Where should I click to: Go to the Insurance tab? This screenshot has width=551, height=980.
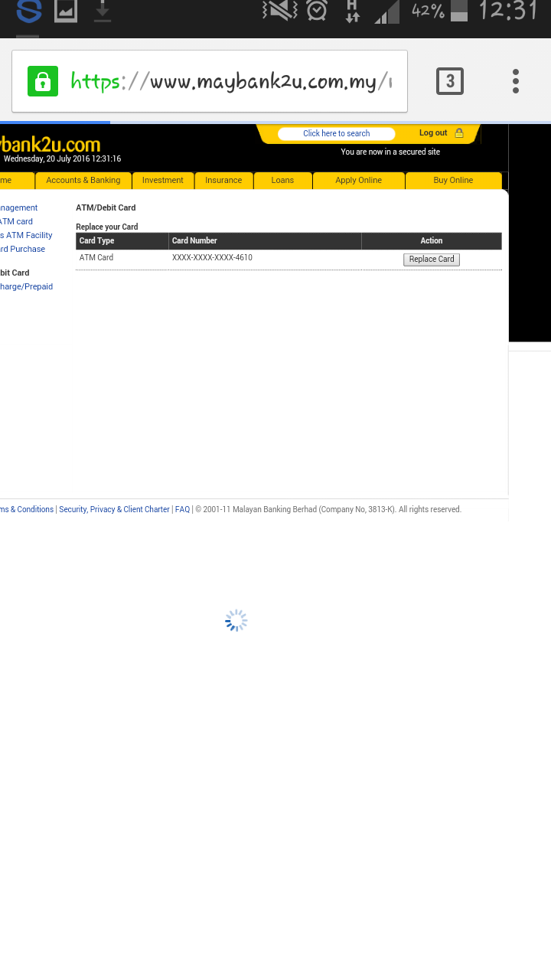pos(223,181)
